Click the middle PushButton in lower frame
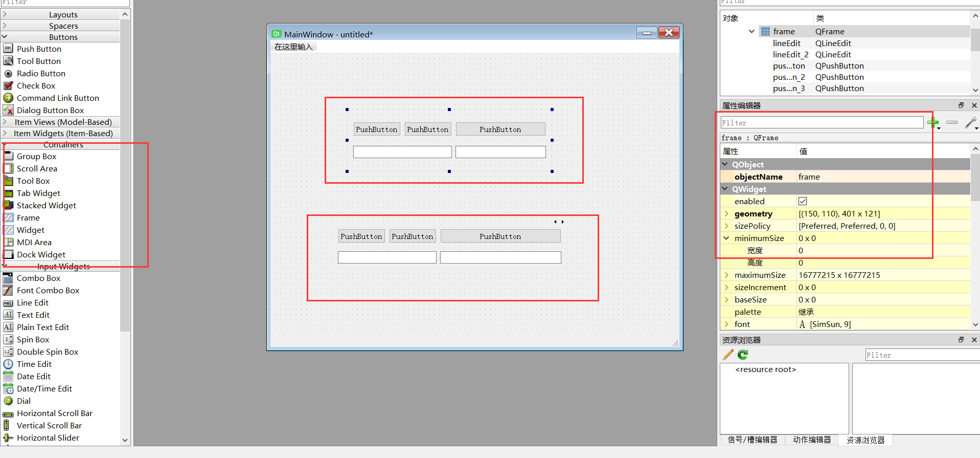Image resolution: width=980 pixels, height=458 pixels. coord(413,236)
